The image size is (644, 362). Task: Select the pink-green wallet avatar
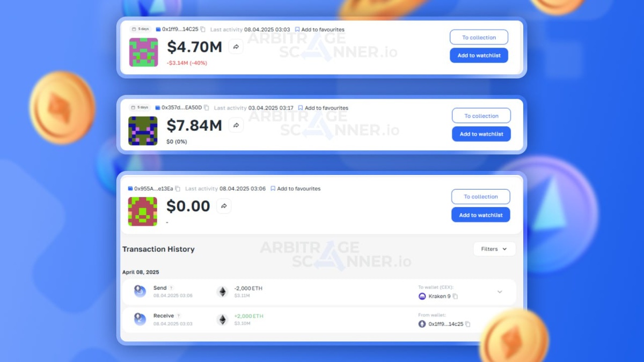pos(143,52)
